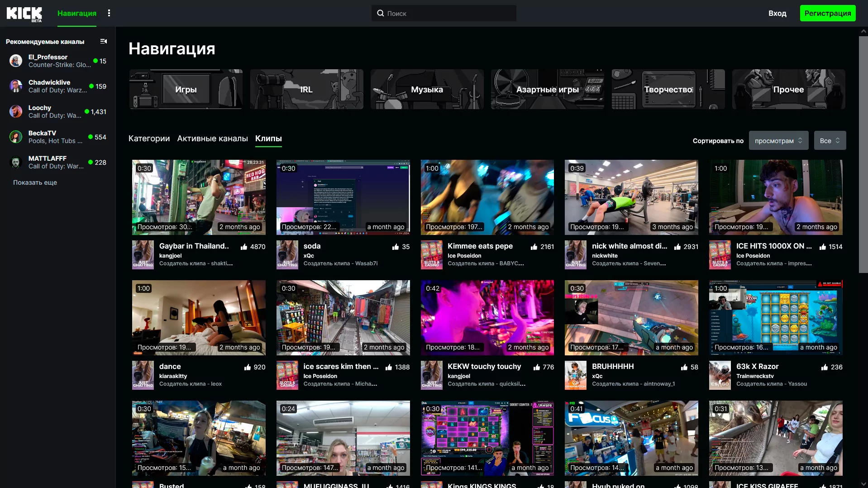Open kiaraakitty channel link
868x488 pixels.
click(173, 376)
